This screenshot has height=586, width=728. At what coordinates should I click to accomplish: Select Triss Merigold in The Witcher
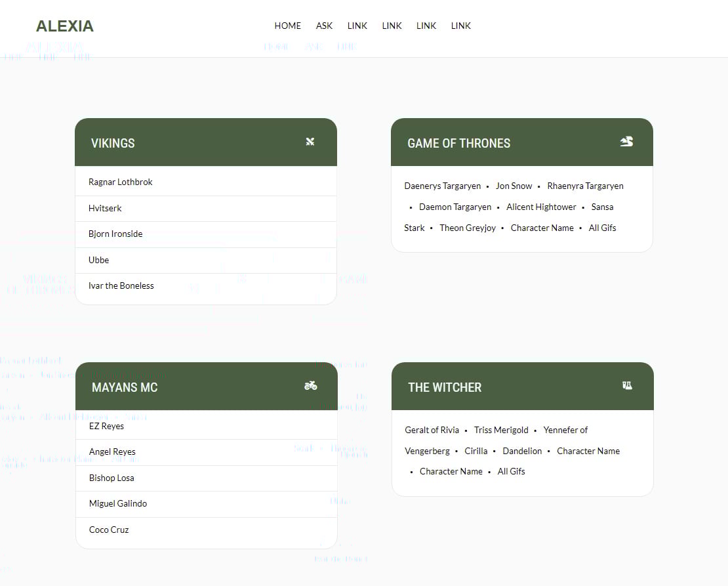pyautogui.click(x=501, y=430)
